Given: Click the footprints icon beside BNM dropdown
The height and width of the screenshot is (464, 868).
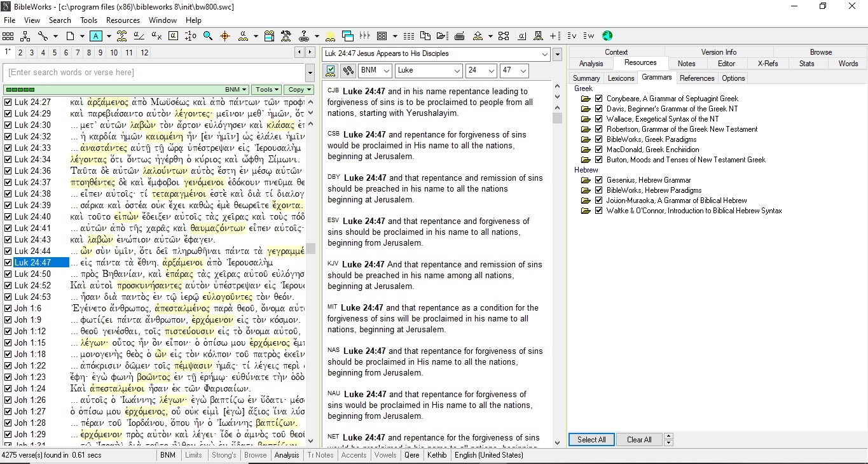Looking at the screenshot, I should (x=347, y=71).
